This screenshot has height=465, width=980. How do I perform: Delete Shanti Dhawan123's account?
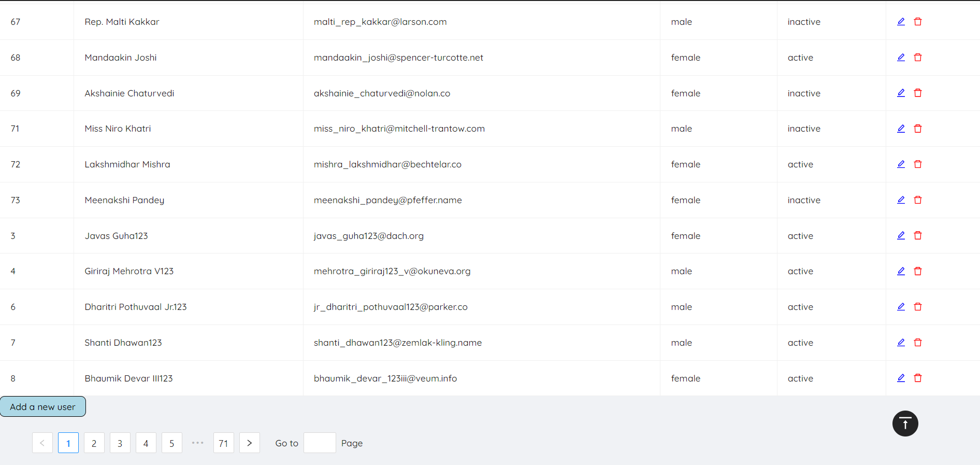pyautogui.click(x=918, y=343)
